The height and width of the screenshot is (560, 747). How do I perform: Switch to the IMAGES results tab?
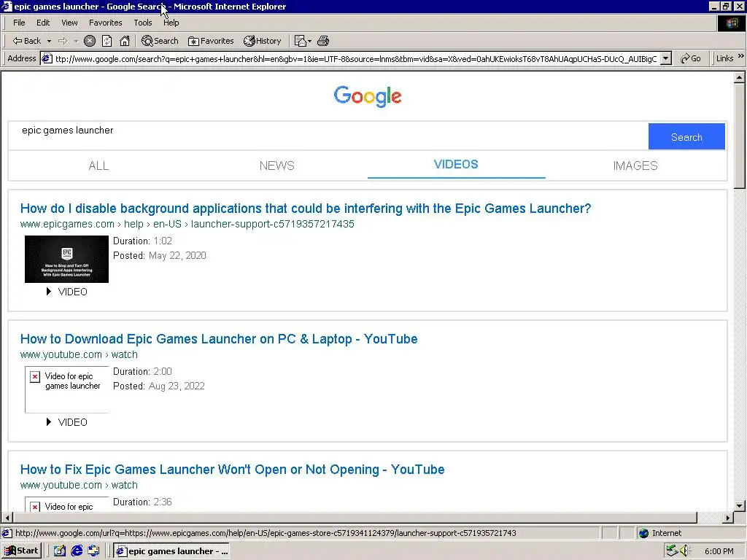point(635,166)
